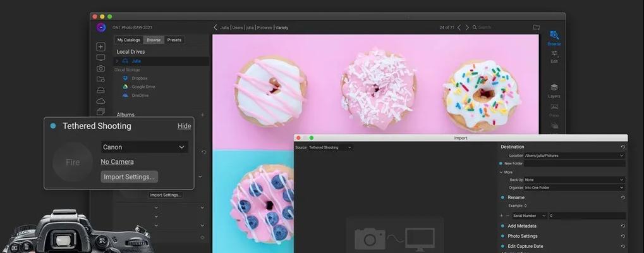Click the plus icon in left sidebar
644x253 pixels.
click(100, 47)
